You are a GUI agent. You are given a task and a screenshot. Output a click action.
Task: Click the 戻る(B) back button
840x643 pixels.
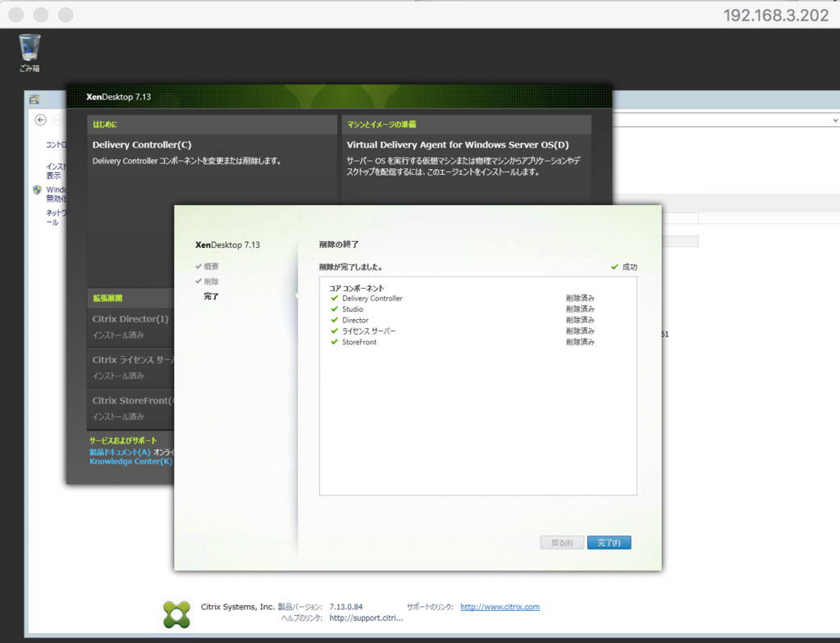[562, 543]
